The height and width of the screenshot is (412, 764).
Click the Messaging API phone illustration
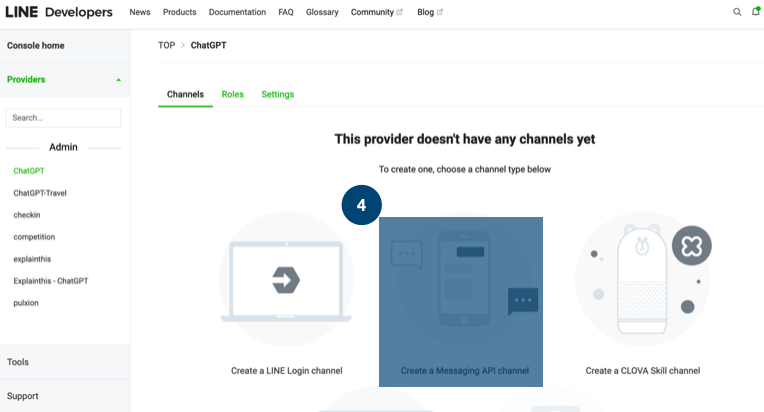click(464, 279)
